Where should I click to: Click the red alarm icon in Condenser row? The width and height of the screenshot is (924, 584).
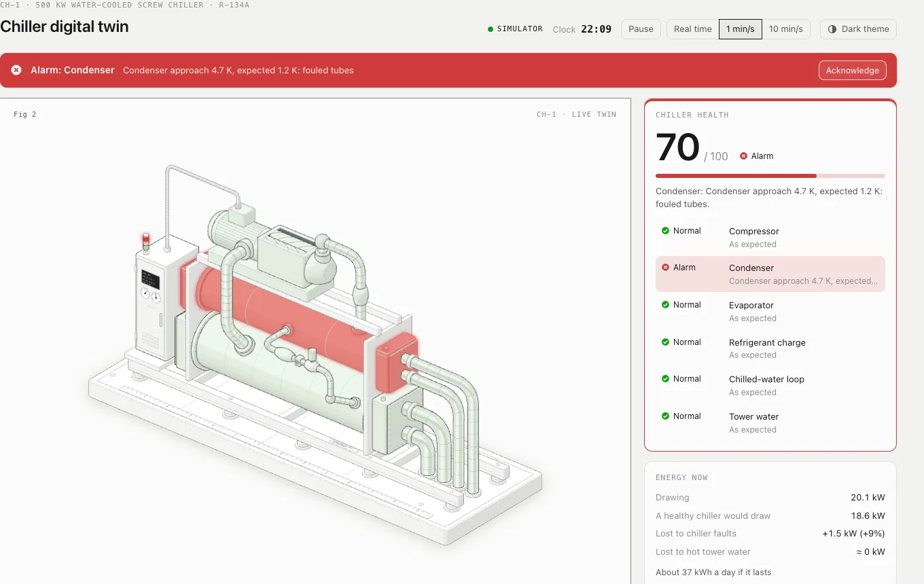(666, 268)
